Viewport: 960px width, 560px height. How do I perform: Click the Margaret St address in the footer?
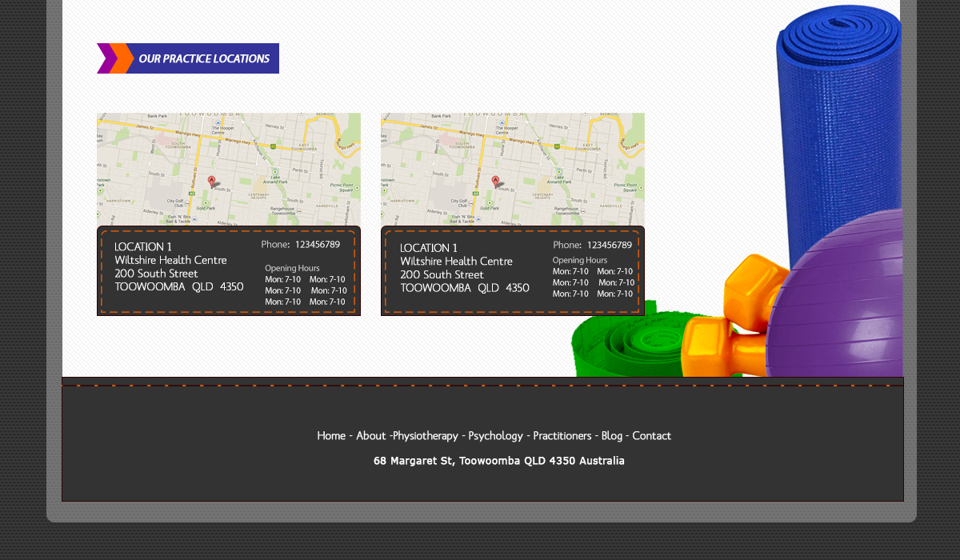point(498,461)
